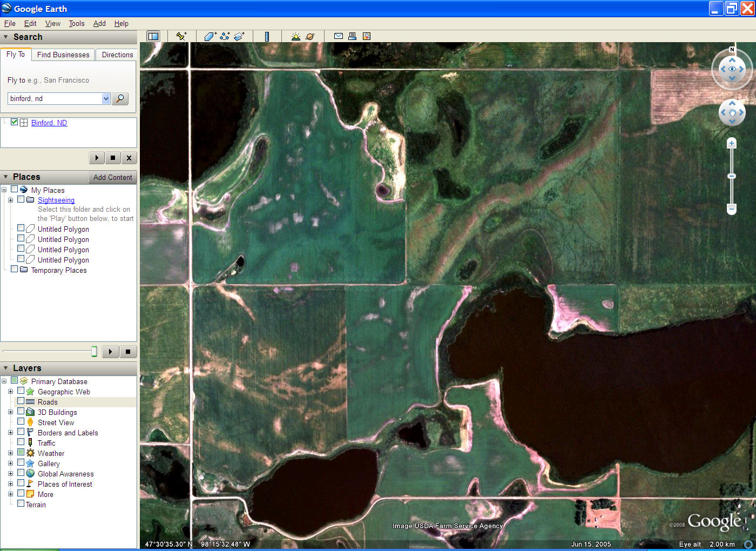The image size is (756, 551).
Task: Open the Edit menu
Action: click(30, 23)
